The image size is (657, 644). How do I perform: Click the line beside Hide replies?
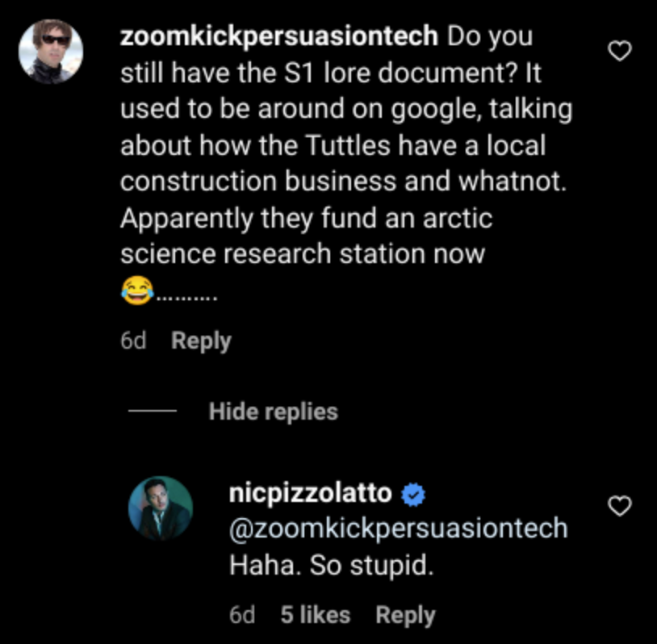coord(153,412)
